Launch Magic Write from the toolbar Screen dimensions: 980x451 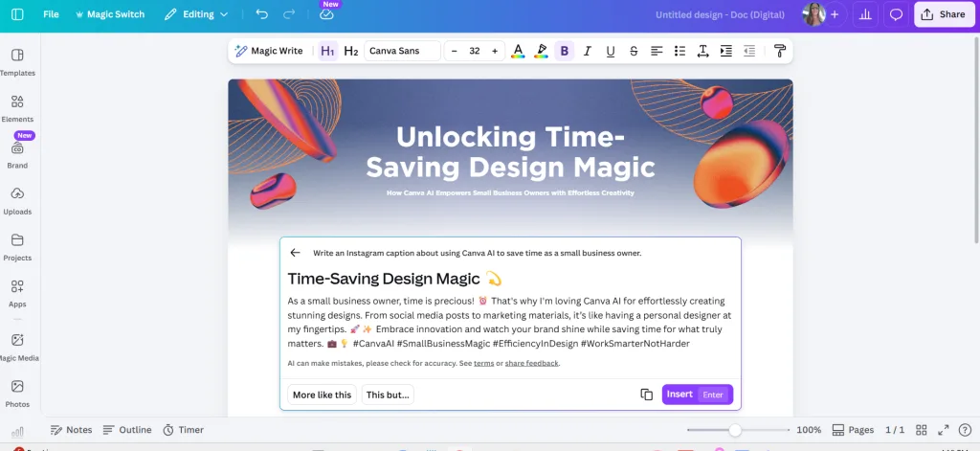(x=269, y=51)
